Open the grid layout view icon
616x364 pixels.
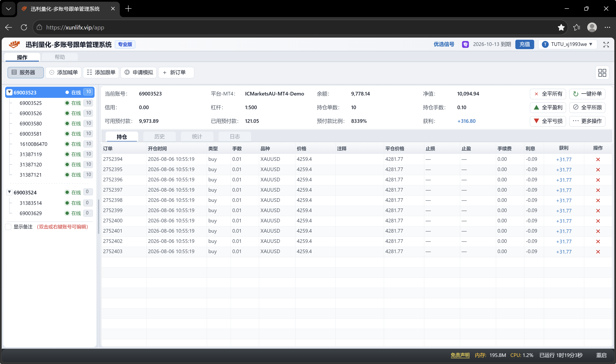coord(602,73)
